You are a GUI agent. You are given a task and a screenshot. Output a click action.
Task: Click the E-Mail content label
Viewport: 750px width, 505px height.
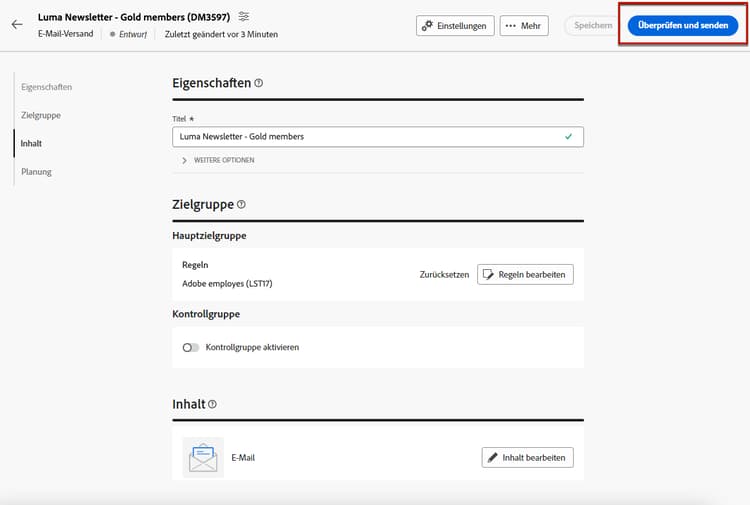(243, 458)
